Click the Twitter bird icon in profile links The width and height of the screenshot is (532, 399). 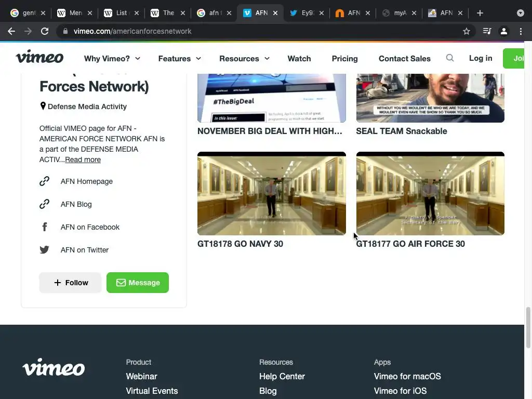[45, 250]
